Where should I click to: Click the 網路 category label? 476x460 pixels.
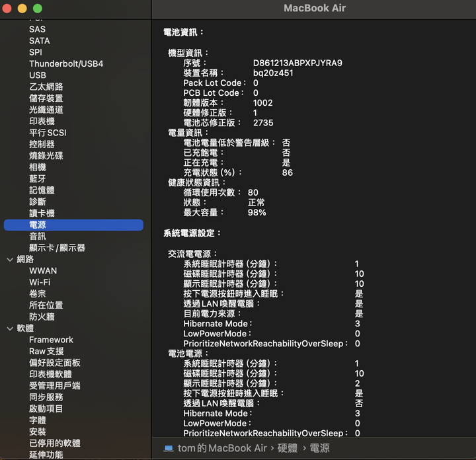pos(25,260)
